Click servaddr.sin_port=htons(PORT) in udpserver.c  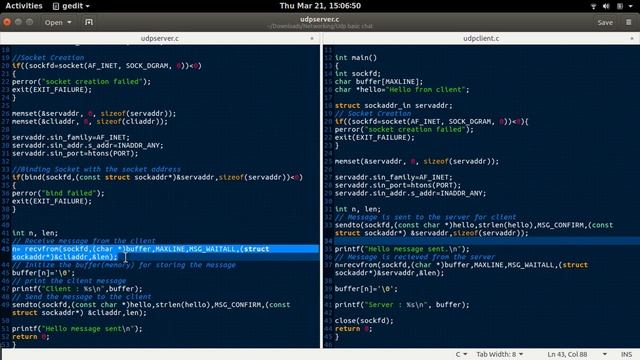tap(75, 153)
